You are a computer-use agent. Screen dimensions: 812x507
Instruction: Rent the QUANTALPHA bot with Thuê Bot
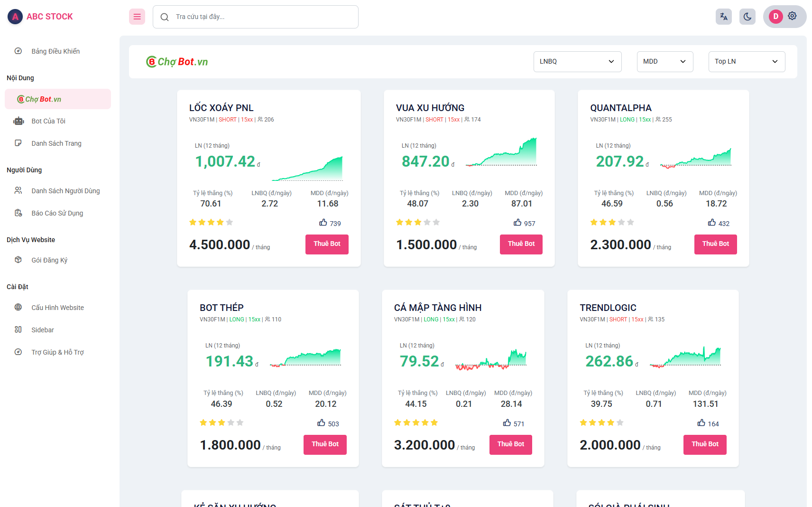tap(715, 244)
